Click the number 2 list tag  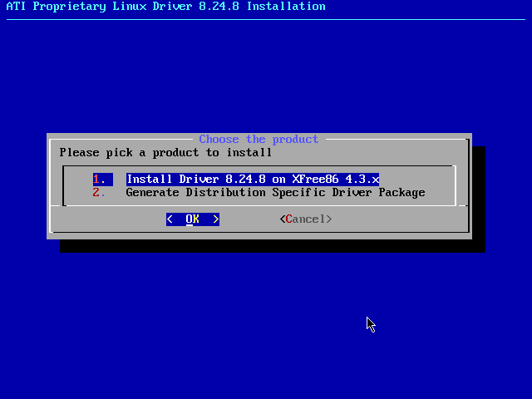tap(100, 193)
